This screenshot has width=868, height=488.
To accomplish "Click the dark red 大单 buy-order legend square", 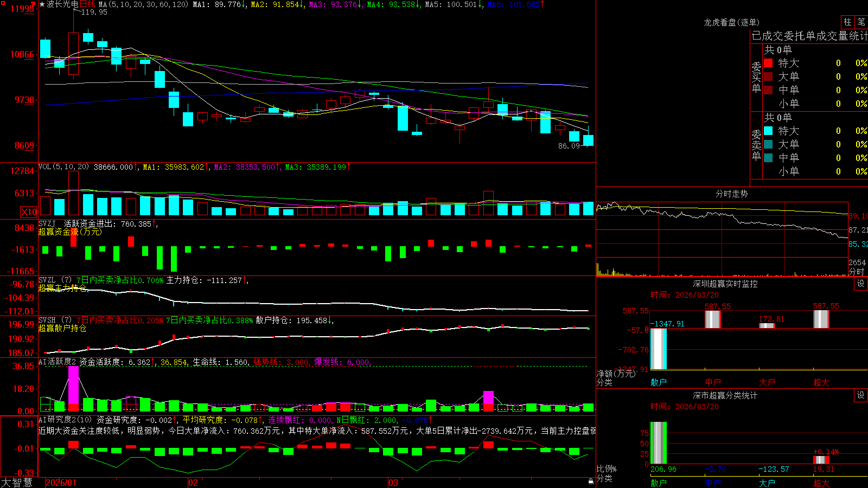I will pos(768,76).
